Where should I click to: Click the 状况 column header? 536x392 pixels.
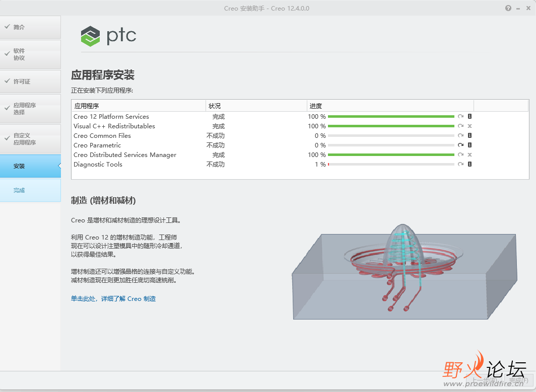[x=256, y=106]
